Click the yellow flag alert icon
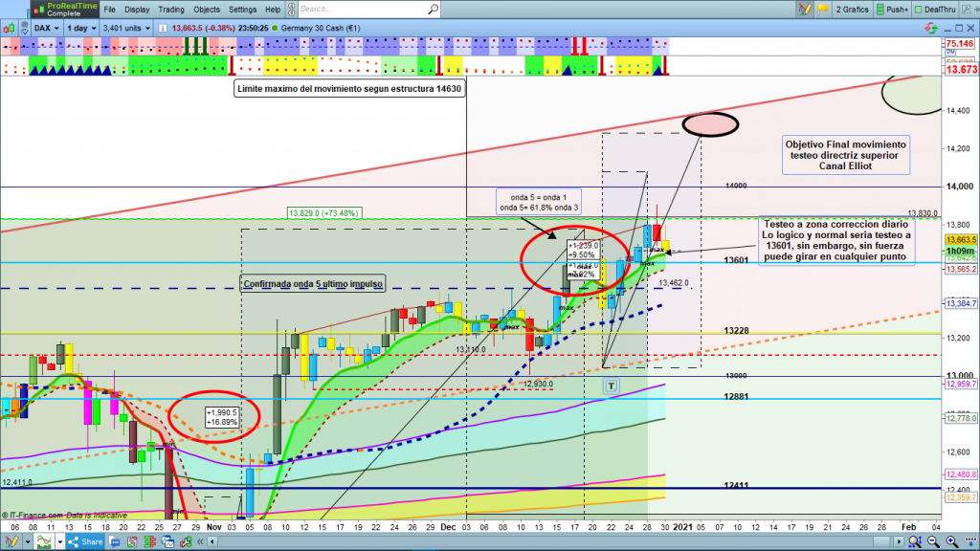 pos(821,9)
